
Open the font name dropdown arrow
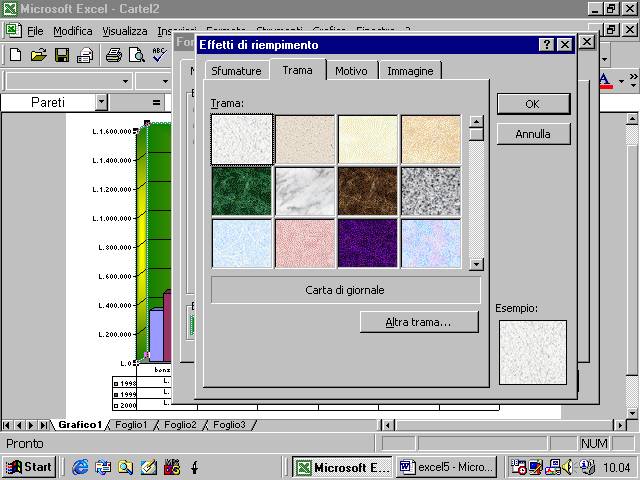click(x=125, y=81)
